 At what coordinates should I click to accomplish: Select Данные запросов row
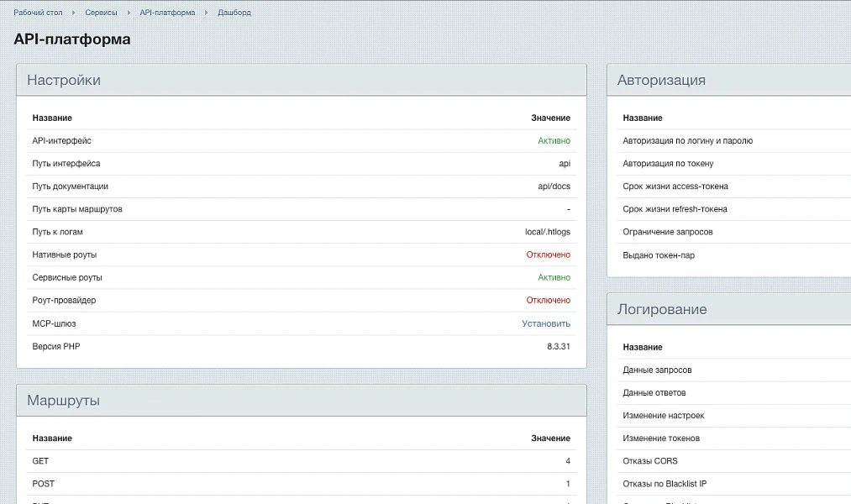point(733,370)
